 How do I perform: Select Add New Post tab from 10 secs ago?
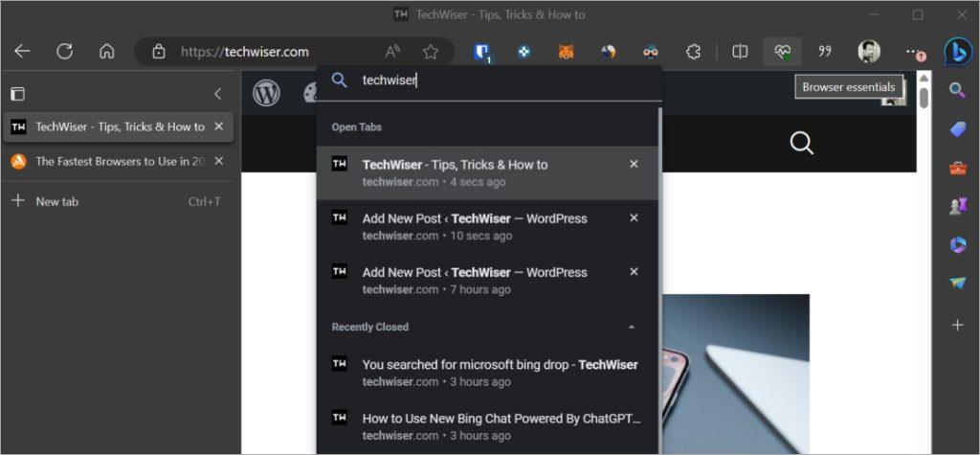(x=487, y=227)
